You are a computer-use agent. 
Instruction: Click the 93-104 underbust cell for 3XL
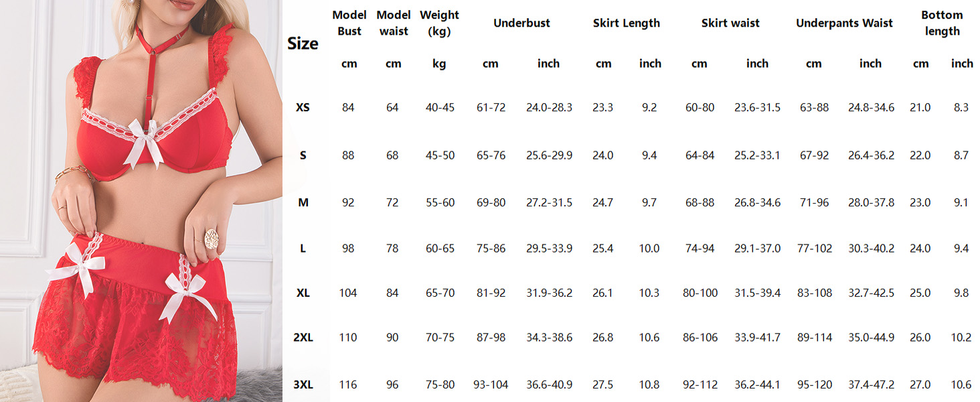[491, 385]
